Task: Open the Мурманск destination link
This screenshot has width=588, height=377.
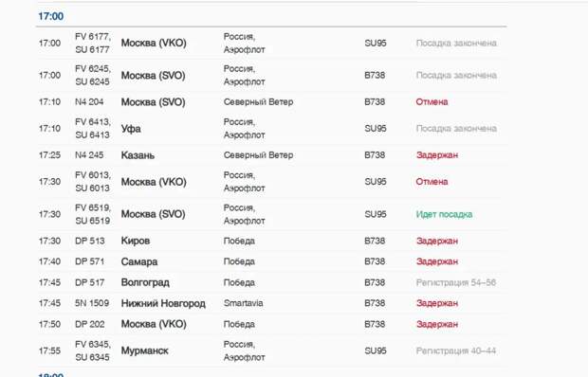Action: click(144, 350)
